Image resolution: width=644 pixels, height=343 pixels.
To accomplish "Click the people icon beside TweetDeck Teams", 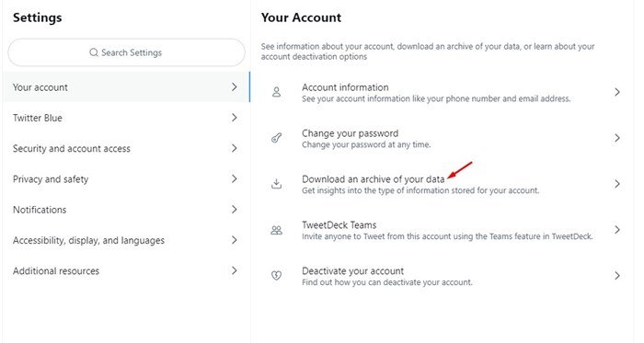I will point(276,230).
